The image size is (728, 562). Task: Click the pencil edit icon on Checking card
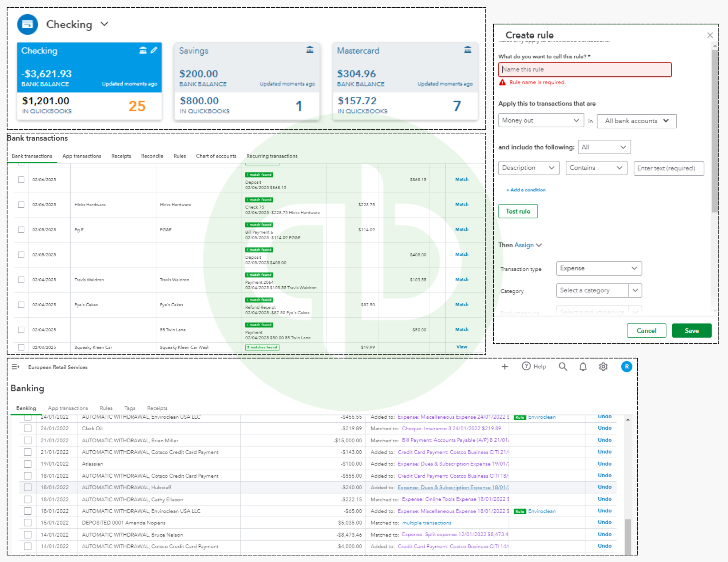pyautogui.click(x=154, y=50)
